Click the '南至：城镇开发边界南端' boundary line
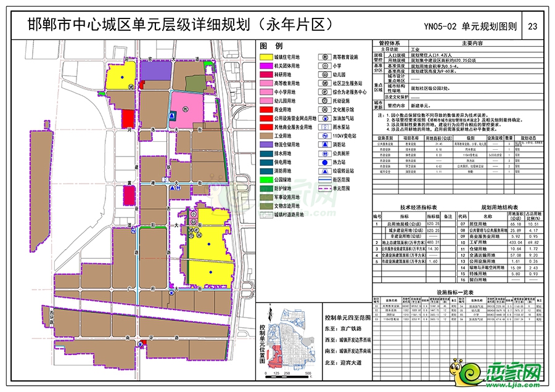This screenshot has height=392, width=555. [x=348, y=351]
